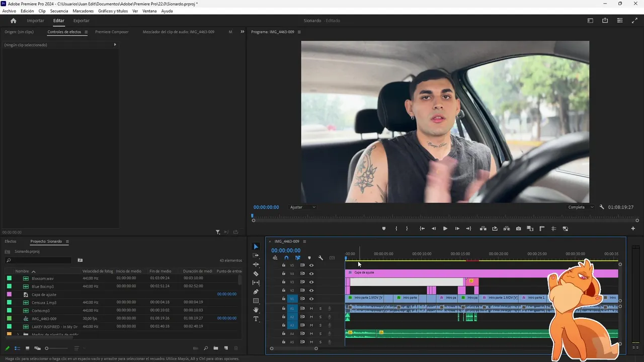Screen dimensions: 644x362
Task: Select the Type tool
Action: tap(256, 319)
